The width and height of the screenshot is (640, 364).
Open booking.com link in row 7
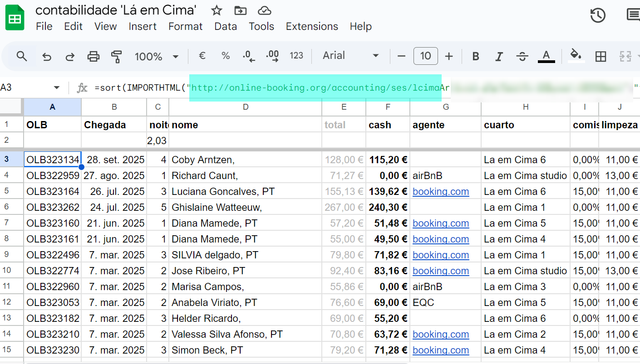[441, 223]
